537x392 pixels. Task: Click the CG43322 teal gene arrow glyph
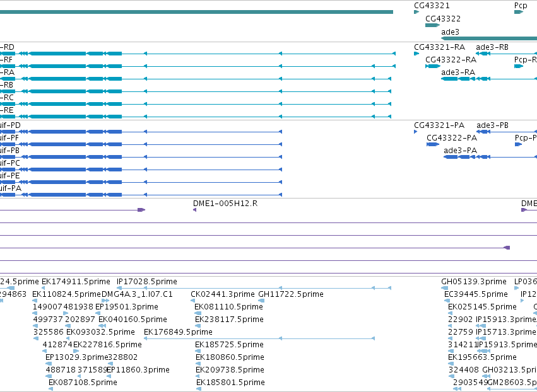[432, 25]
